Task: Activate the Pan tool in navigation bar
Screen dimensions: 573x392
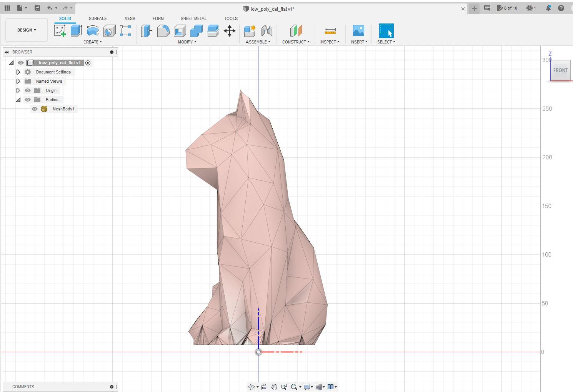Action: pyautogui.click(x=274, y=387)
